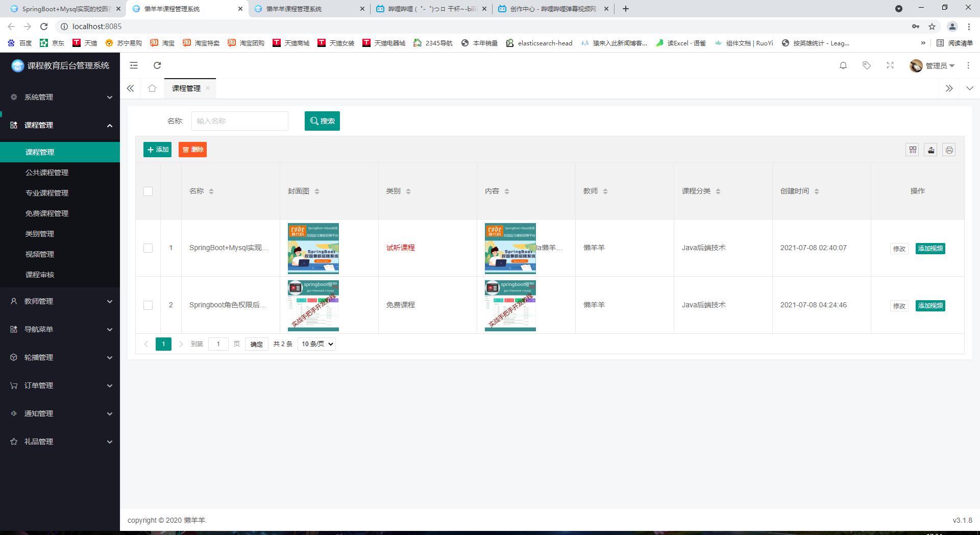The image size is (980, 535).
Task: Expand the 礼品管理 sidebar menu
Action: click(60, 442)
